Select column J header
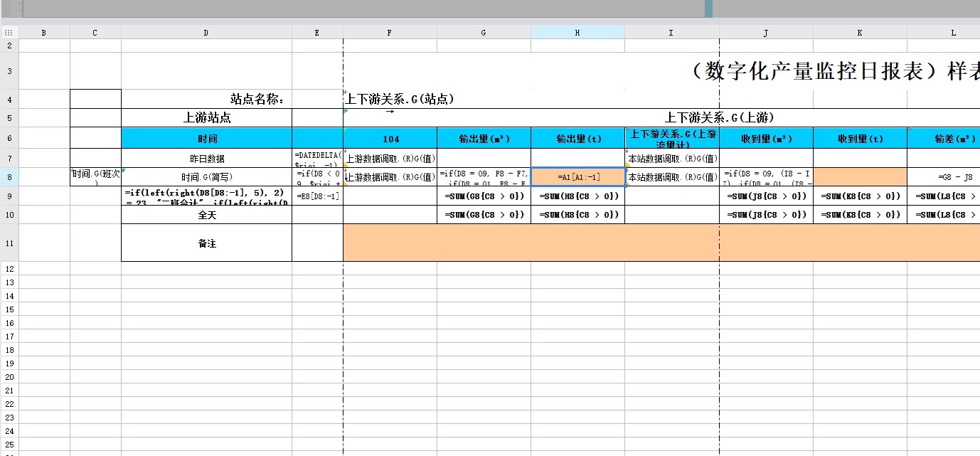 coord(766,32)
